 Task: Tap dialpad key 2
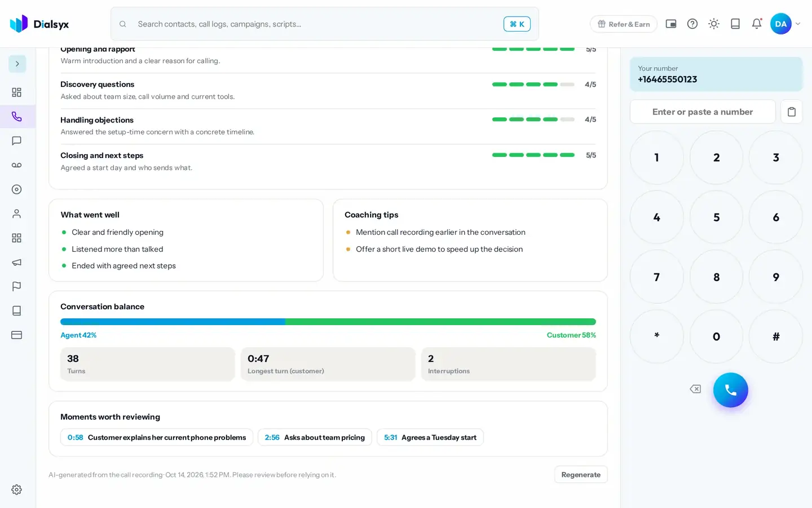coord(716,157)
